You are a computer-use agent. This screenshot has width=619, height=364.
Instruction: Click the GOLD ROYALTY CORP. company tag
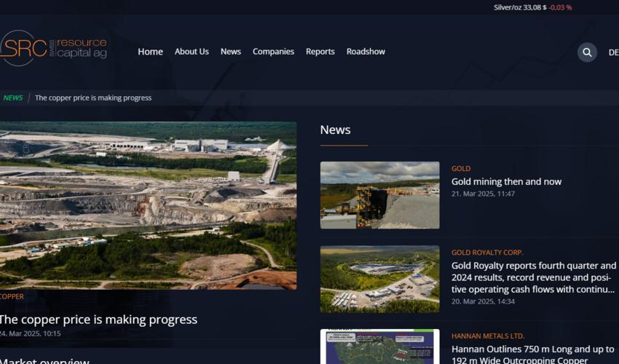click(x=487, y=253)
